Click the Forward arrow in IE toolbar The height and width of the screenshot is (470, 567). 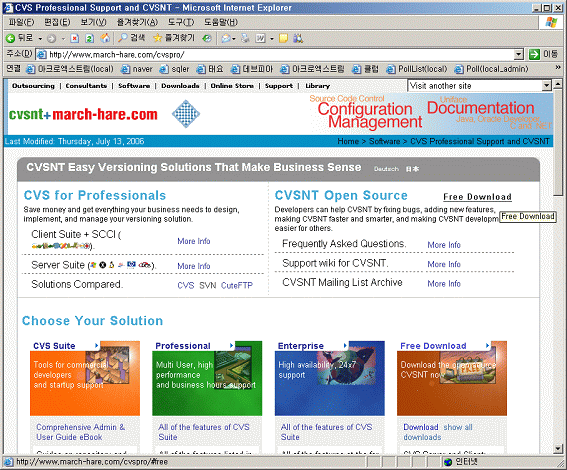coord(52,38)
